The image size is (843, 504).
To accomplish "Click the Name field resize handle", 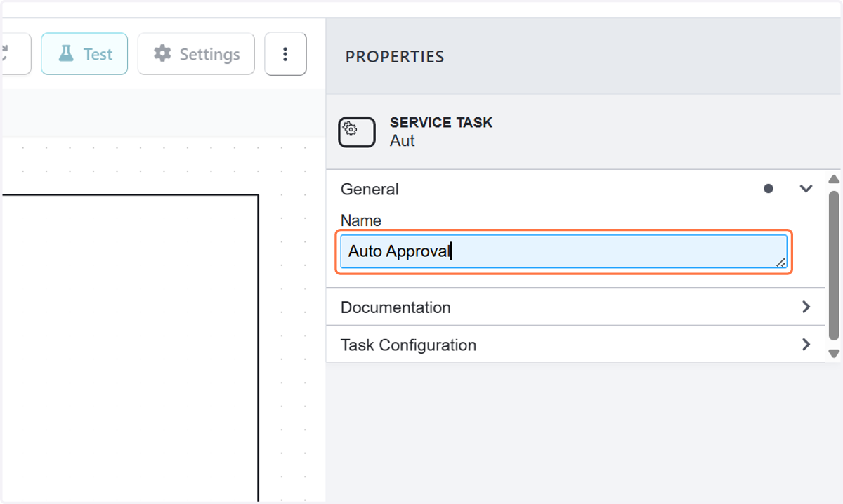I will pos(780,262).
